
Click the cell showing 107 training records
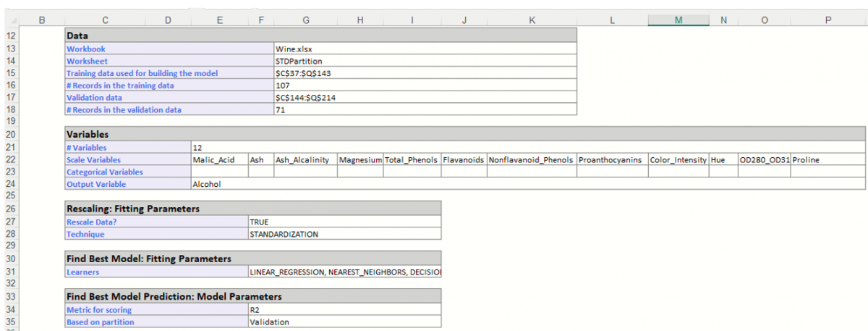(x=425, y=85)
